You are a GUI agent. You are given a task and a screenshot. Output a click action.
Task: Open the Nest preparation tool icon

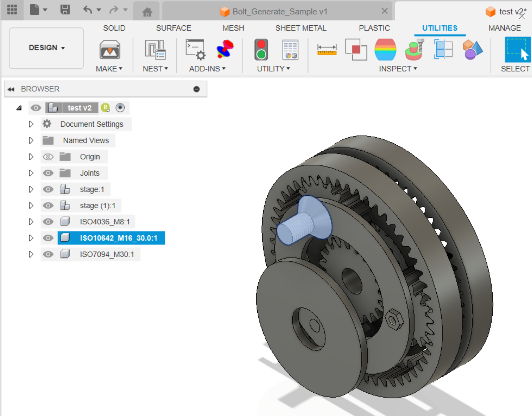(x=155, y=50)
